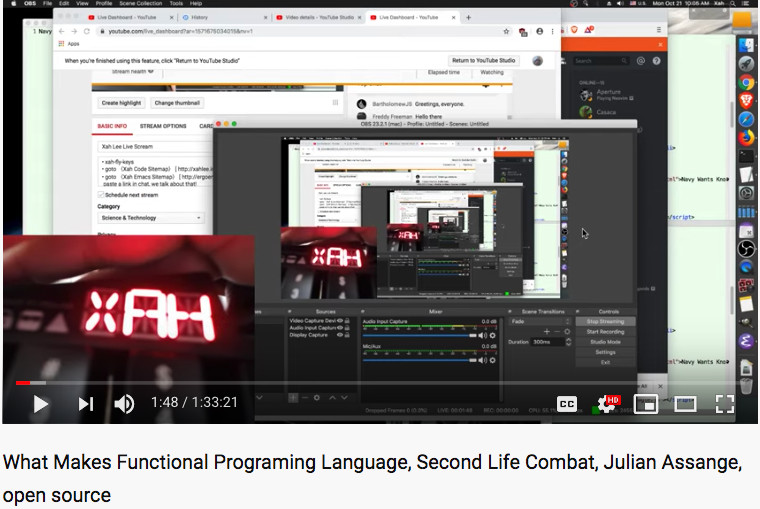Image resolution: width=760 pixels, height=509 pixels.
Task: Click the Xah Lee Live Scream title field
Action: 155,146
